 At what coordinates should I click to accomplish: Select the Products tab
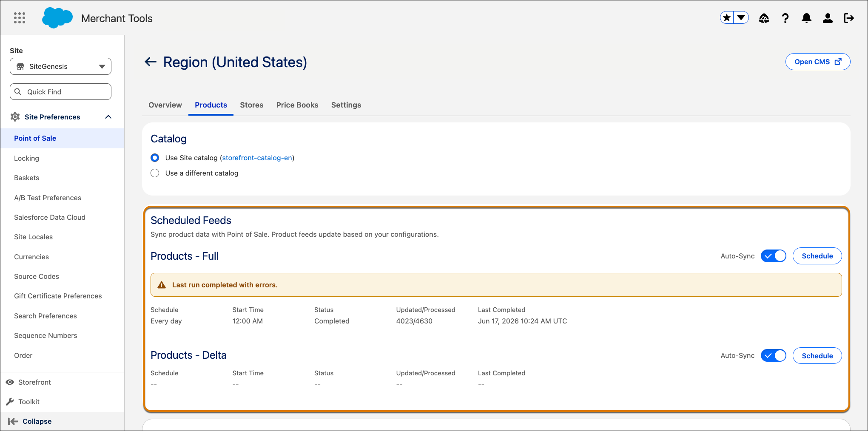click(x=211, y=105)
